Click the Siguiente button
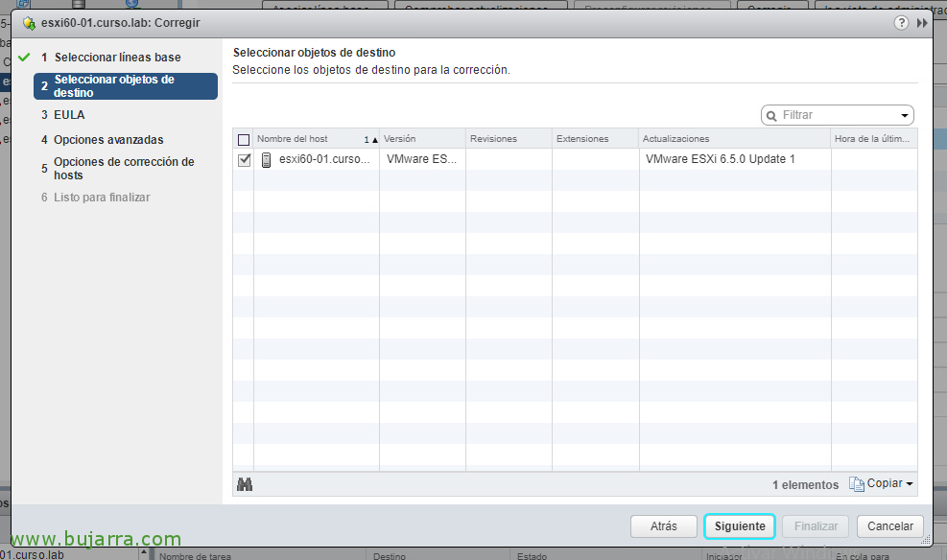947x560 pixels. point(740,526)
